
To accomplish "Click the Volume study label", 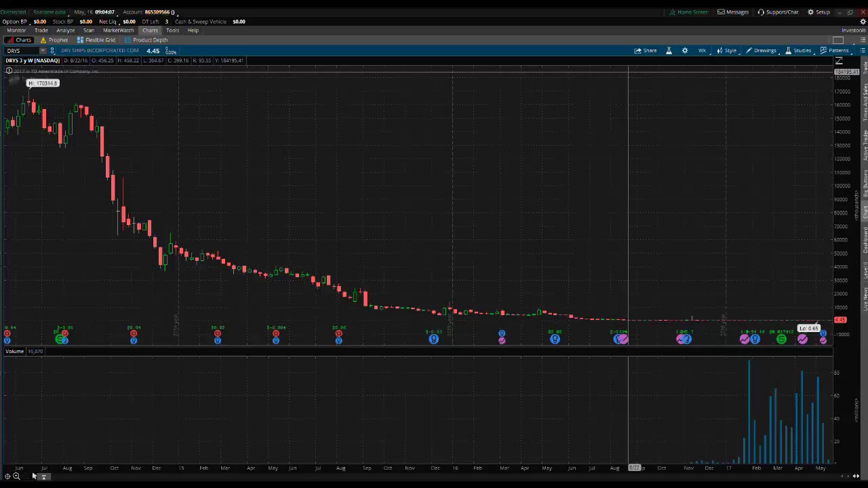I will click(14, 351).
